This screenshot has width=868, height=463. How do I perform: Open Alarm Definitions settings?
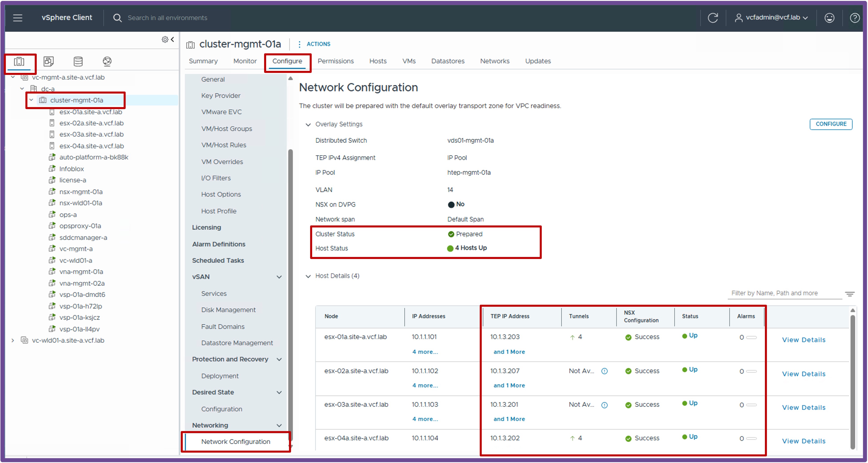click(x=218, y=244)
